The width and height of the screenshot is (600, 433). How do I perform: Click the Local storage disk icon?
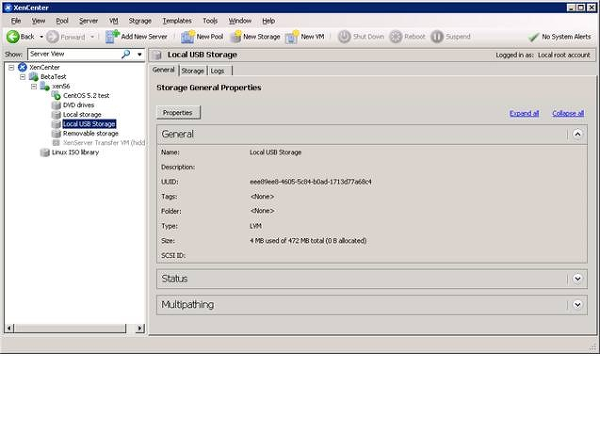coord(56,114)
